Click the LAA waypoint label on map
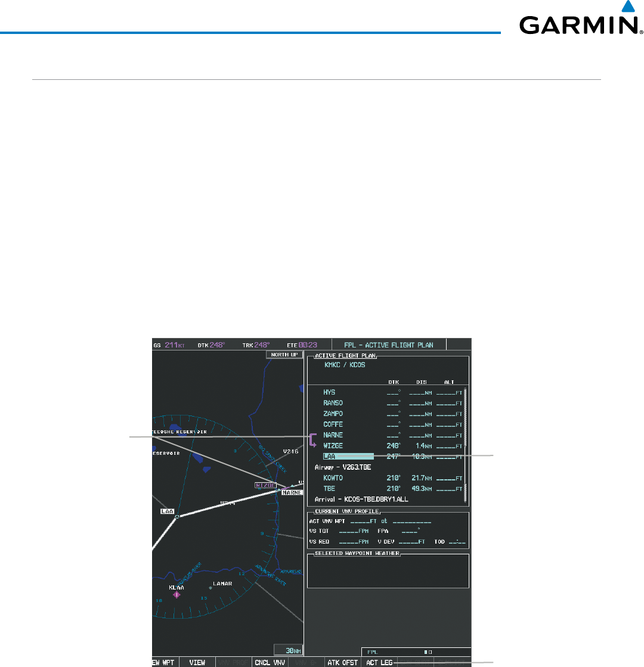Viewport: 644px width, 667px height. 168,511
